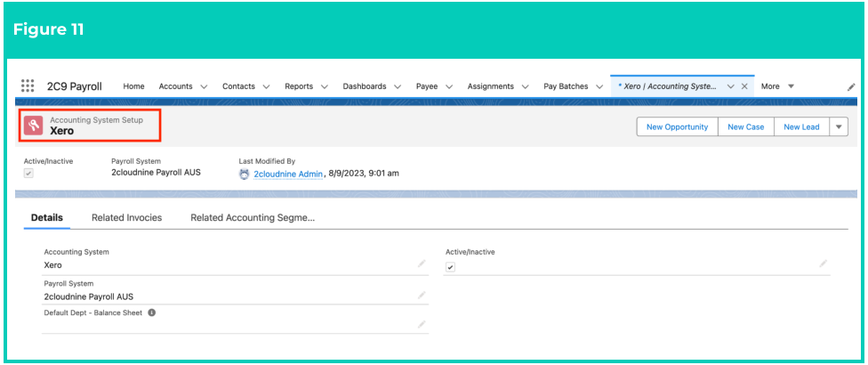Go to the Home tab

click(x=134, y=86)
